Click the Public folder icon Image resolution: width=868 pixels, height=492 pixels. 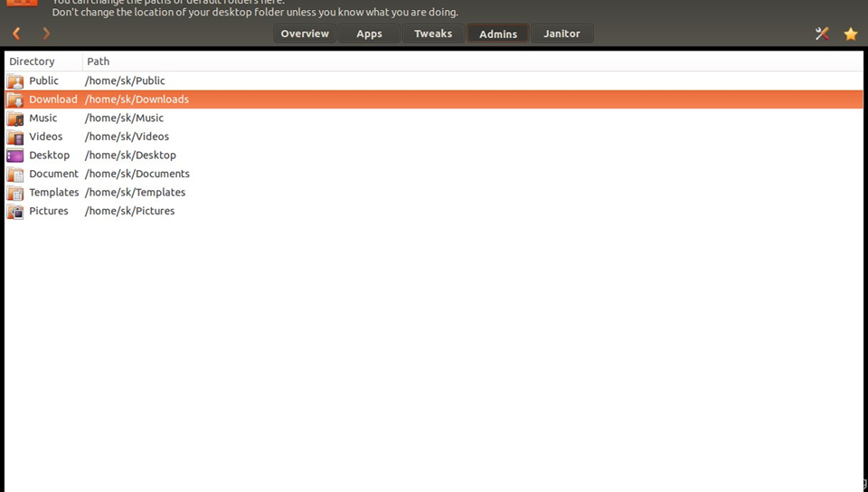coord(15,81)
